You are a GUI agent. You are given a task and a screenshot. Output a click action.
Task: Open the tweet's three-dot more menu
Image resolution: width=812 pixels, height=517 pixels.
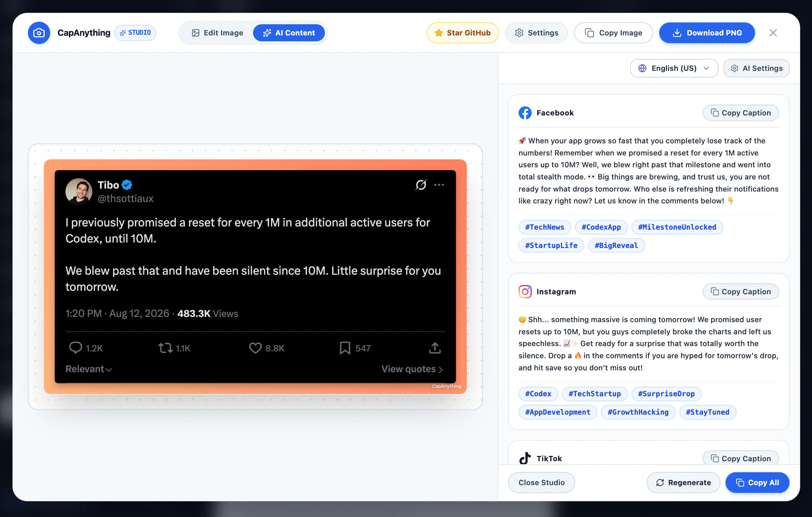click(439, 185)
